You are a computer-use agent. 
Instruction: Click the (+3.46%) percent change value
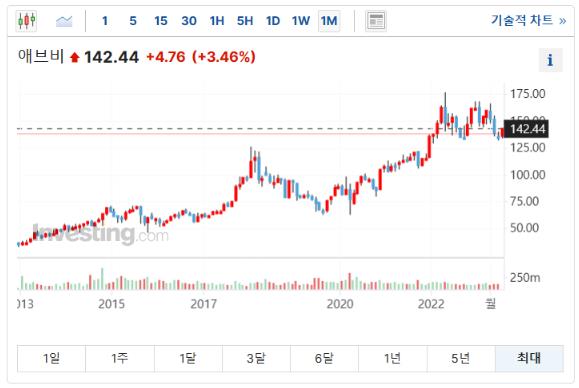224,57
